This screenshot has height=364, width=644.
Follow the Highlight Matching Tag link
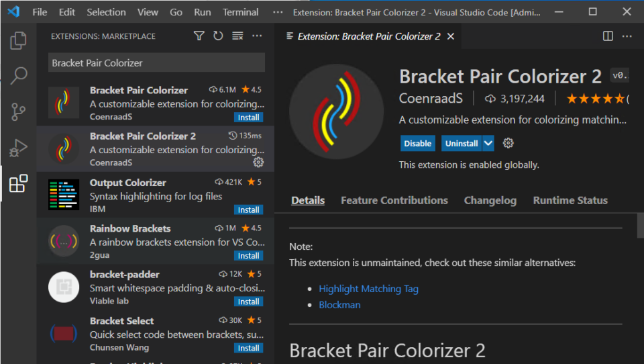[368, 289]
